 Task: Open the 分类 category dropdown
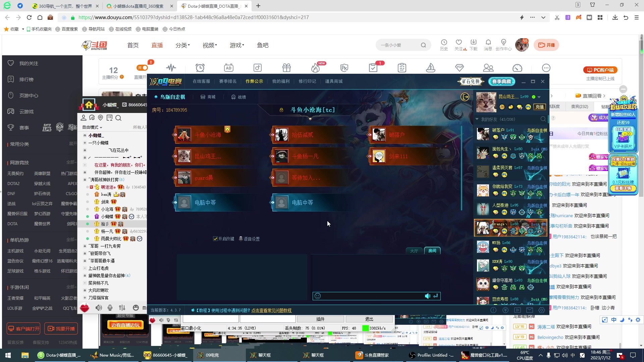pos(182,45)
